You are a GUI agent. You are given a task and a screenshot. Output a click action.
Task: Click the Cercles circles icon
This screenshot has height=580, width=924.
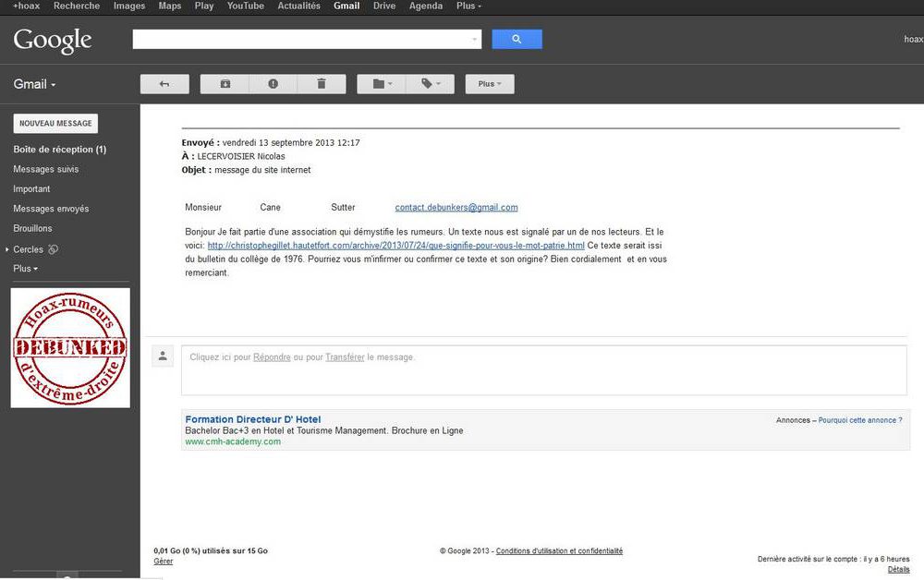[53, 249]
